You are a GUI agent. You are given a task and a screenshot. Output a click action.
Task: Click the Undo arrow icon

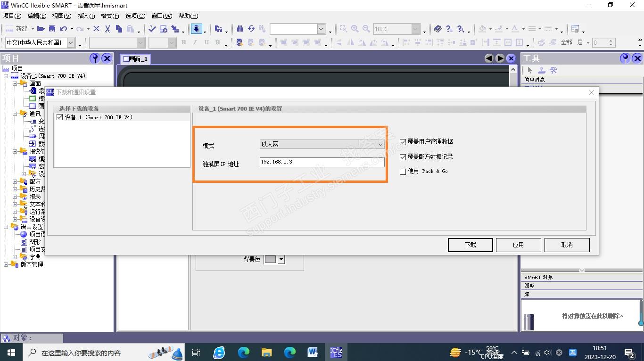point(63,29)
